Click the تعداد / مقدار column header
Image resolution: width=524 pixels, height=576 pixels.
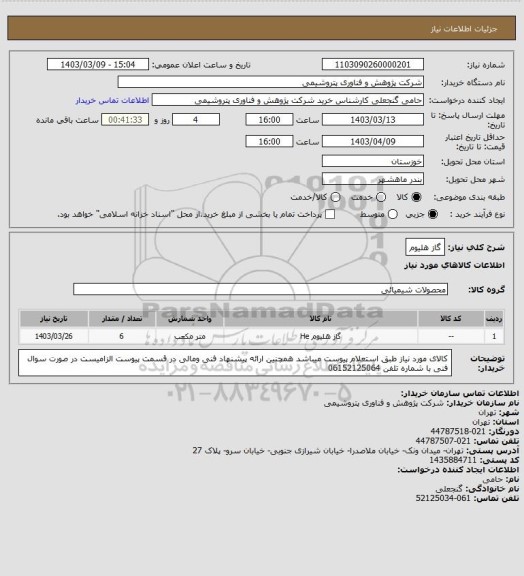(x=122, y=318)
